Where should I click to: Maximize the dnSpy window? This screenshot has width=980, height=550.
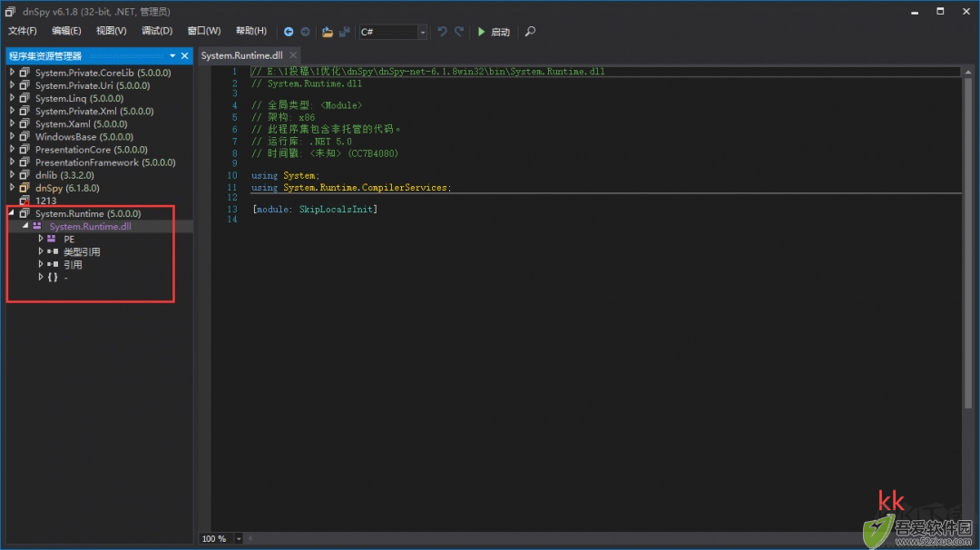(x=940, y=11)
